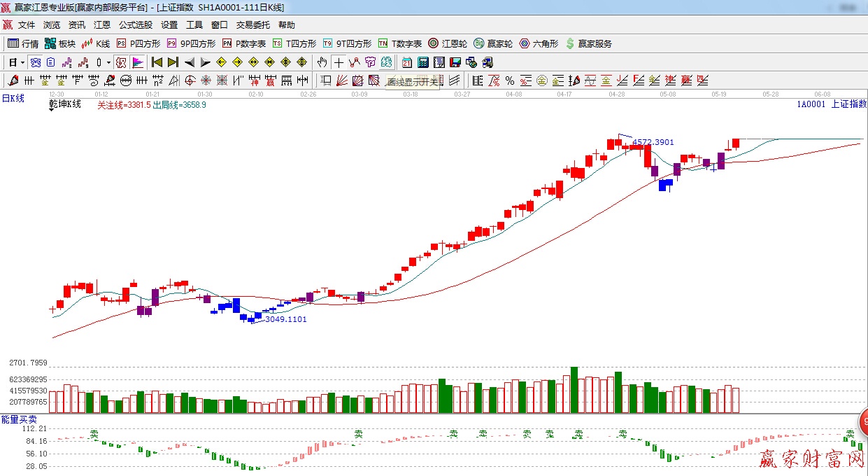The image size is (868, 476).
Task: Open the candlestick style dropdown arrow
Action: click(x=108, y=62)
